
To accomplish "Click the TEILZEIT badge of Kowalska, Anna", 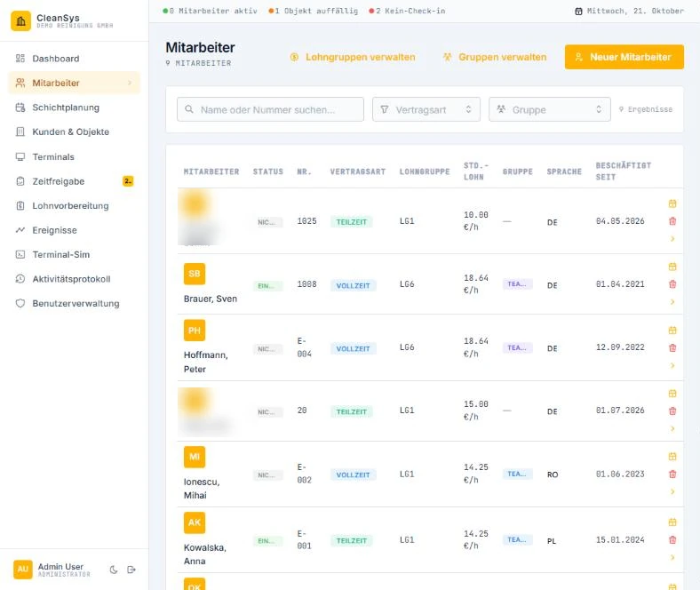I will [352, 541].
